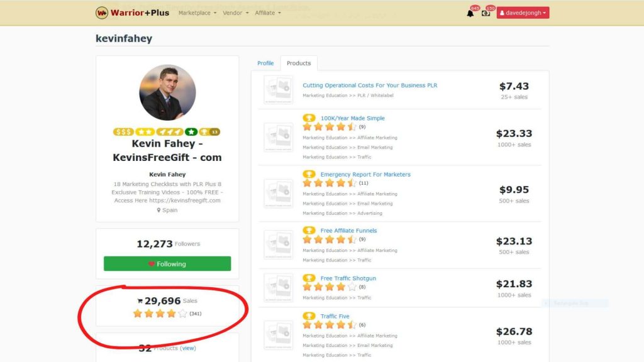Click trophy icon next to 100K/Year Made Simple
This screenshot has width=644, height=362.
[309, 118]
